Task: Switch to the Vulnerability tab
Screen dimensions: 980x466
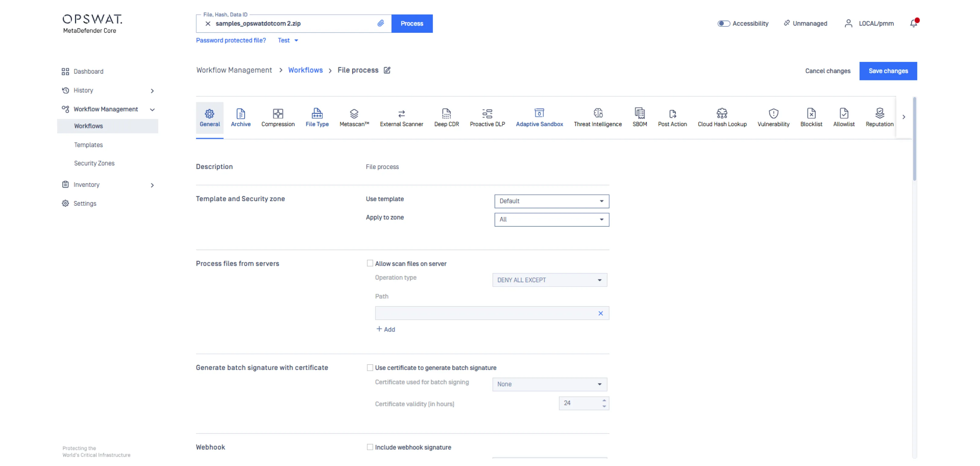Action: 773,117
